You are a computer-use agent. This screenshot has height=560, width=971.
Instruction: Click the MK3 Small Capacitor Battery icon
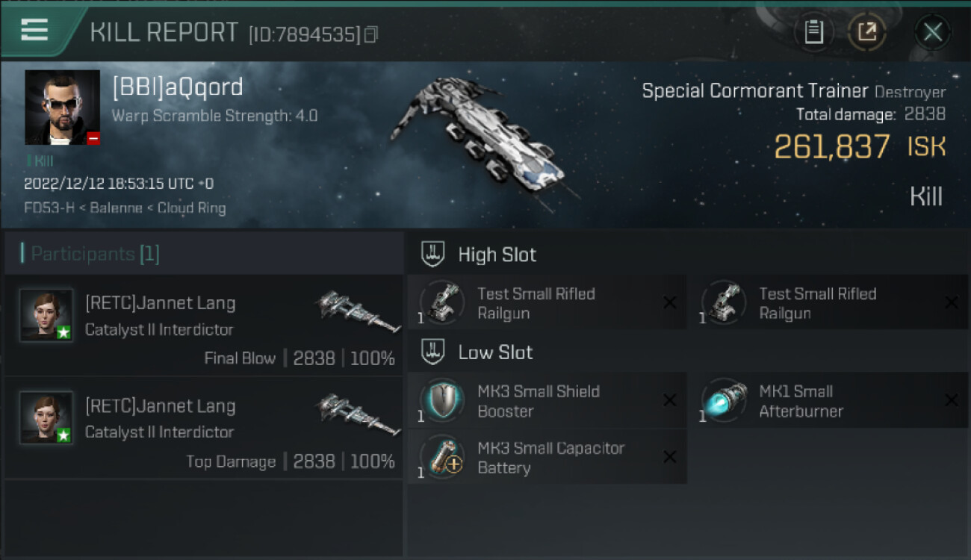click(x=443, y=458)
